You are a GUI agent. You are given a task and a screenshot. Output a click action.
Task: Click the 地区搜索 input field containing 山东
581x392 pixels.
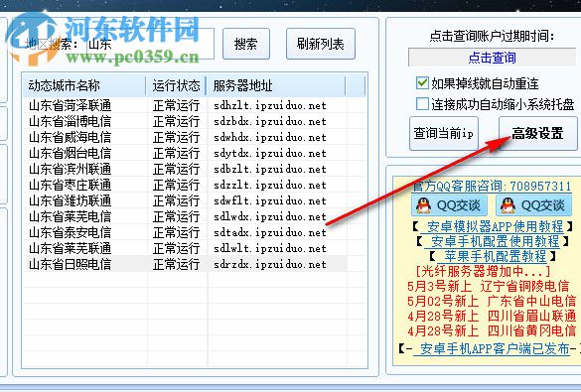click(x=150, y=44)
